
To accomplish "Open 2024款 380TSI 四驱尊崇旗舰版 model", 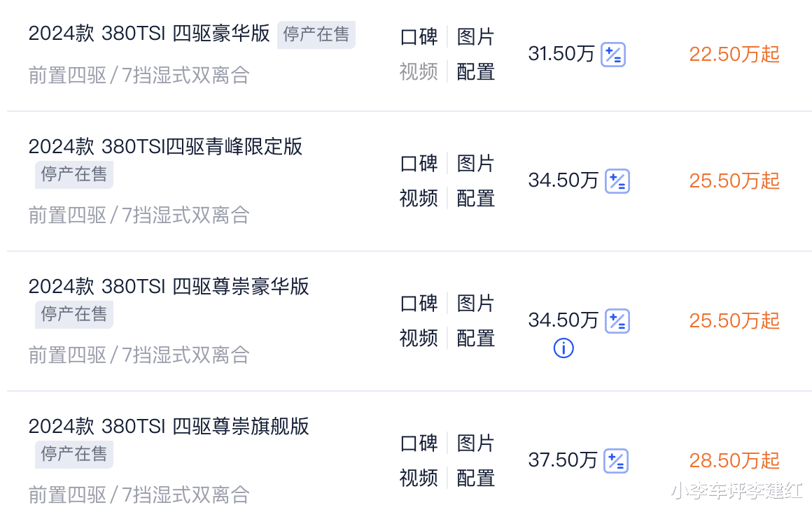I will point(169,427).
